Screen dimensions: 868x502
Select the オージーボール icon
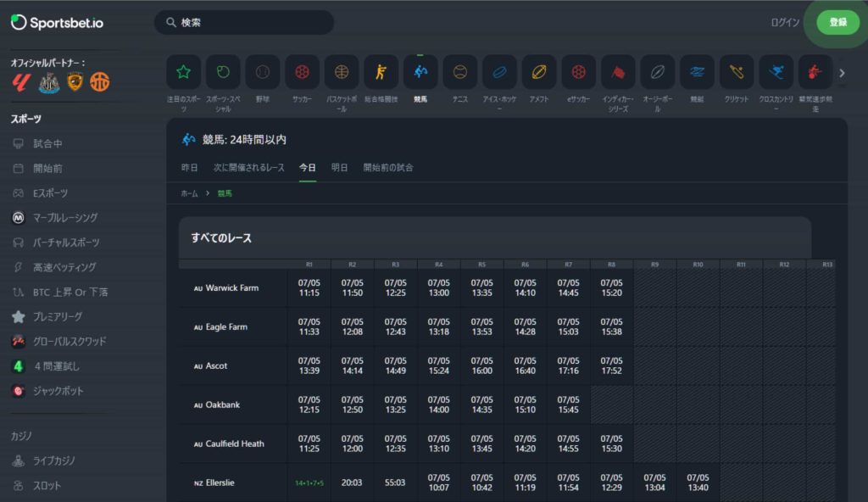coord(657,72)
